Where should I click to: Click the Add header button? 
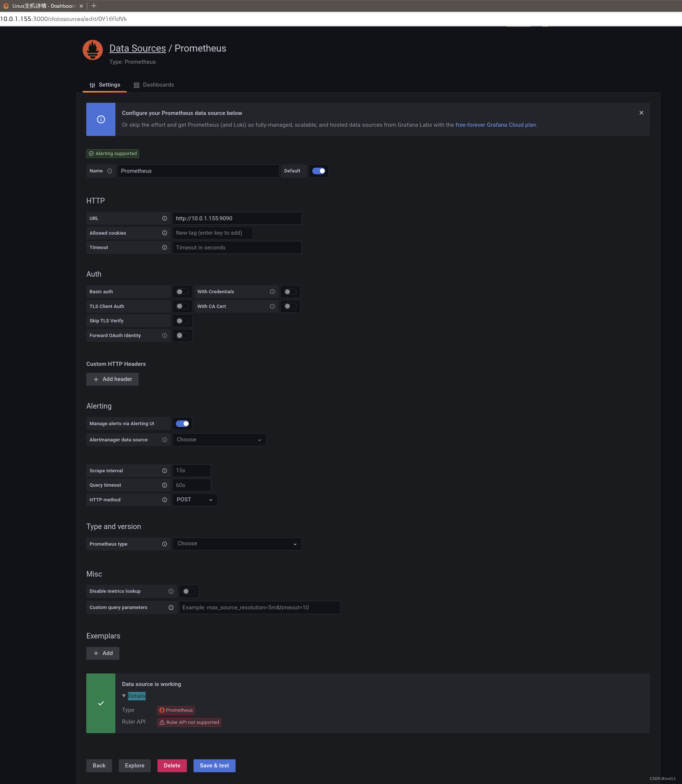coord(112,379)
